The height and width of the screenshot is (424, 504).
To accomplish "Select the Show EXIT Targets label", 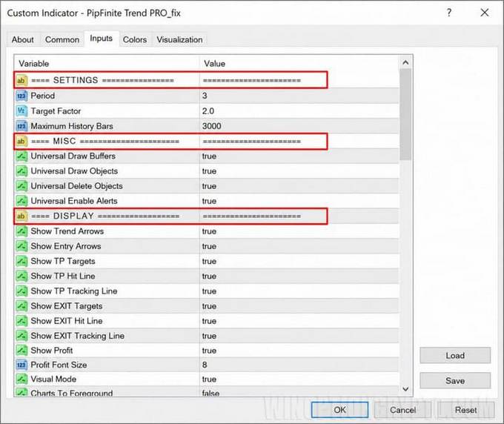I will pyautogui.click(x=67, y=306).
